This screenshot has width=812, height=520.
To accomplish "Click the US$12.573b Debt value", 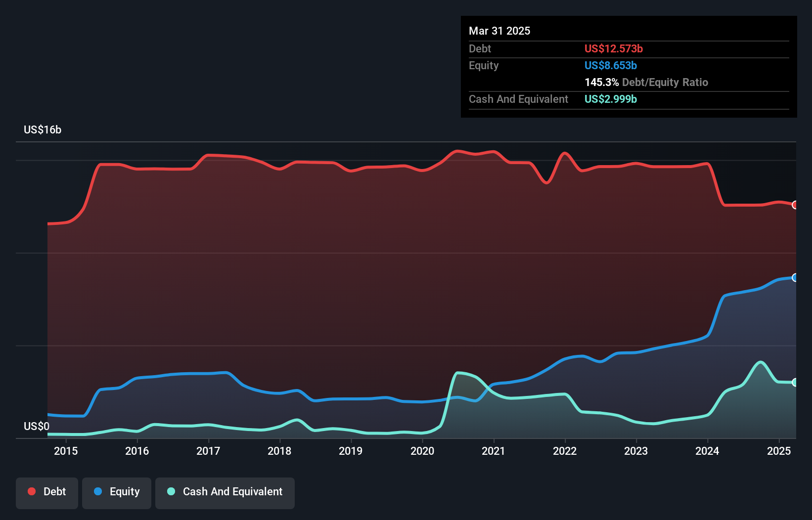I will [613, 48].
